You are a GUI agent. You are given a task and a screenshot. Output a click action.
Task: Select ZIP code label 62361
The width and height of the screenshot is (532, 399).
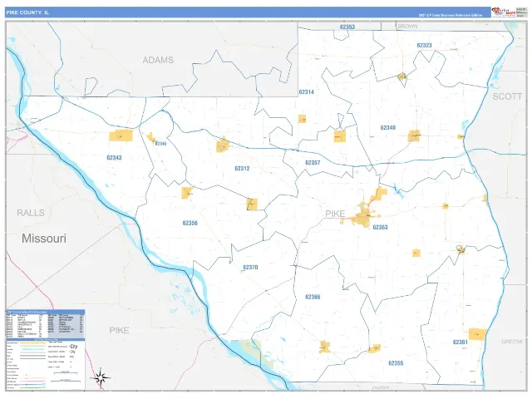pyautogui.click(x=460, y=342)
